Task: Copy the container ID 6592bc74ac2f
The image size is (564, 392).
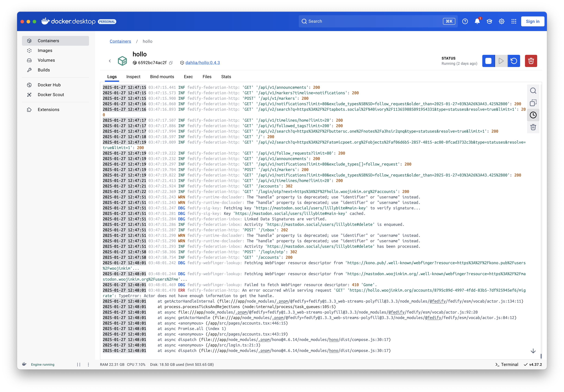Action: click(171, 63)
